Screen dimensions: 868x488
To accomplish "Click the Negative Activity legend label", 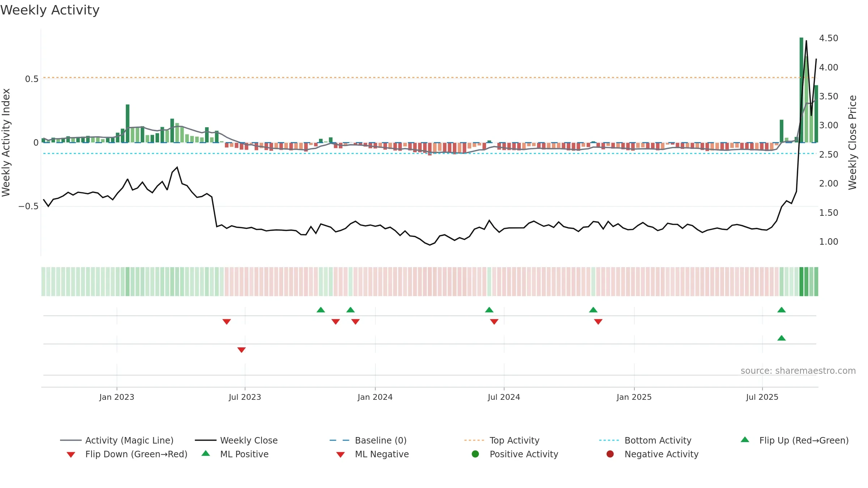I will tap(661, 454).
